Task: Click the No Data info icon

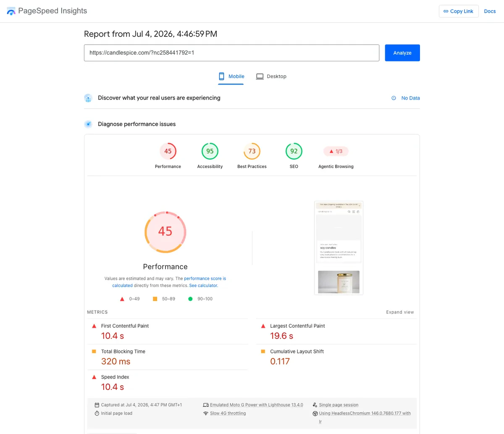Action: (x=394, y=98)
